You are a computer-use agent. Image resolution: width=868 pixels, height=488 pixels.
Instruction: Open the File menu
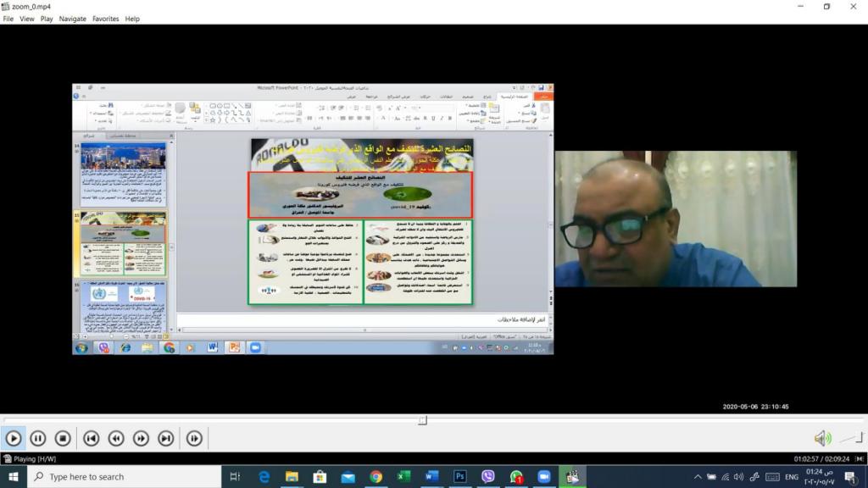[8, 19]
